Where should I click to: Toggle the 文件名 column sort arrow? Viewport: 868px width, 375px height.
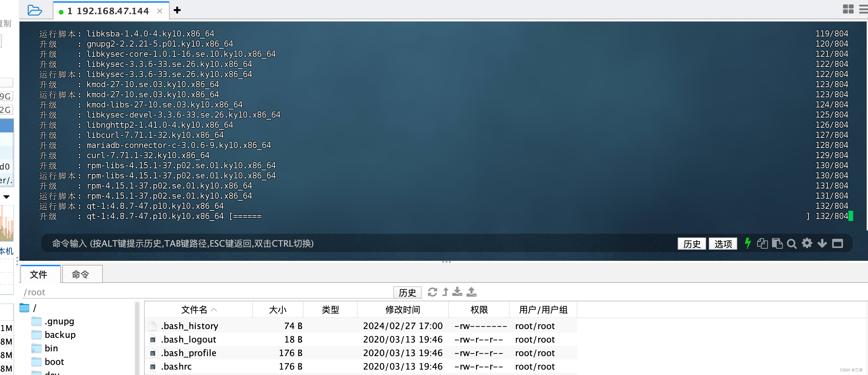tap(214, 310)
